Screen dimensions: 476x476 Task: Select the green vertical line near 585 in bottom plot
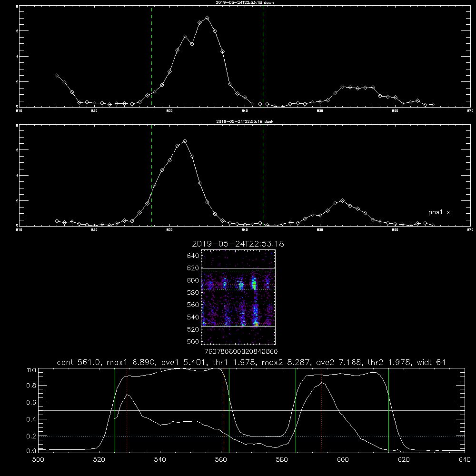point(296,410)
